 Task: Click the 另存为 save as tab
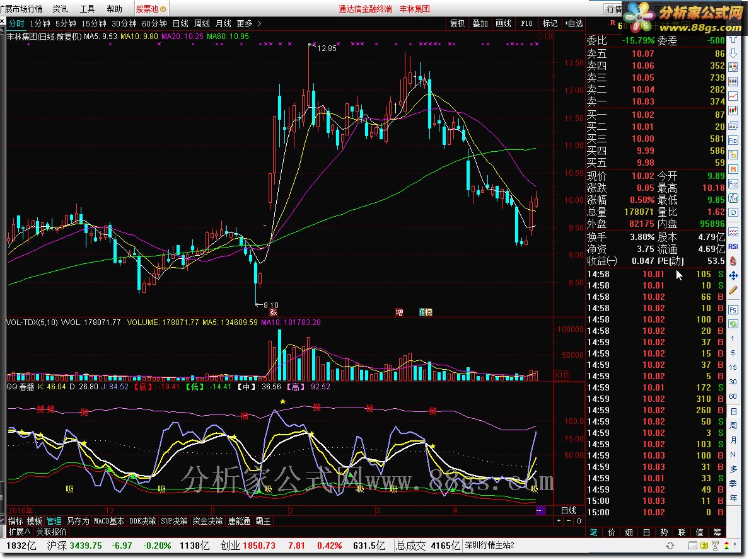click(x=78, y=521)
